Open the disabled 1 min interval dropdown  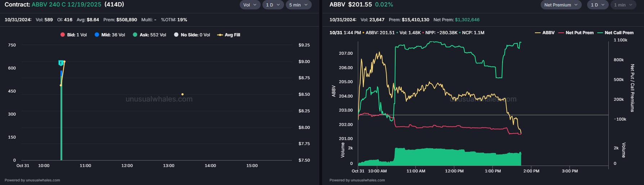pyautogui.click(x=623, y=5)
